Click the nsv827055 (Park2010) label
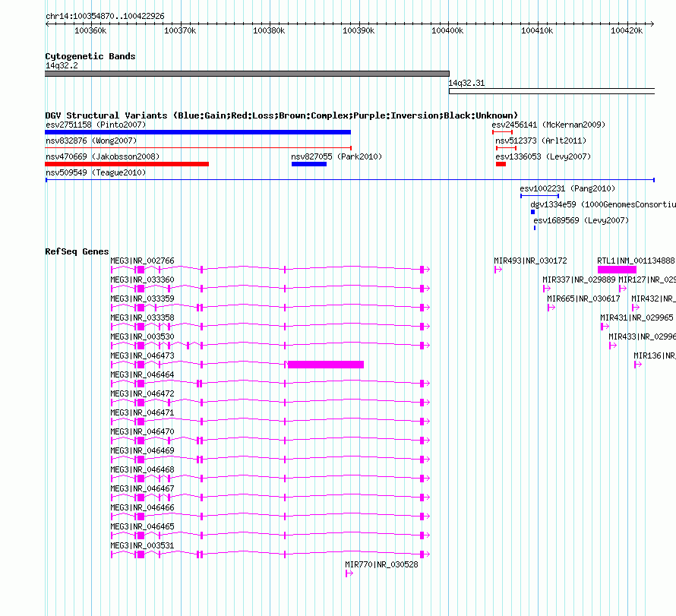The image size is (676, 616). pyautogui.click(x=336, y=157)
